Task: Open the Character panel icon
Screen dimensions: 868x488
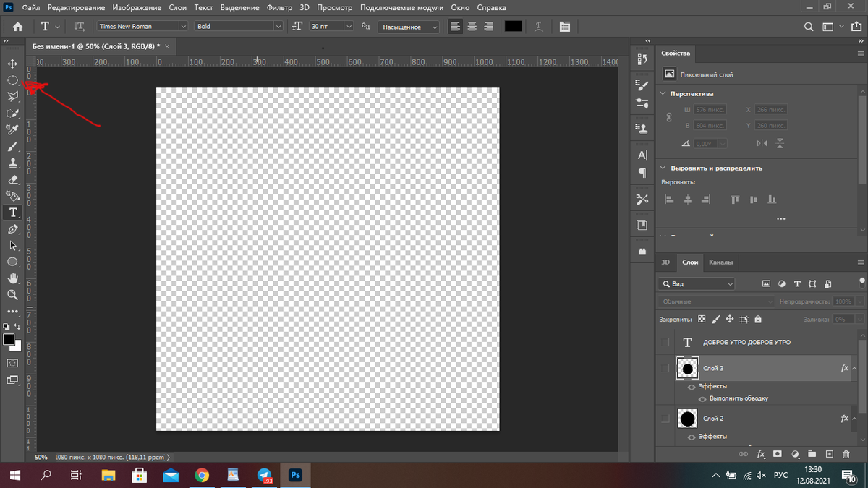Action: click(x=642, y=155)
